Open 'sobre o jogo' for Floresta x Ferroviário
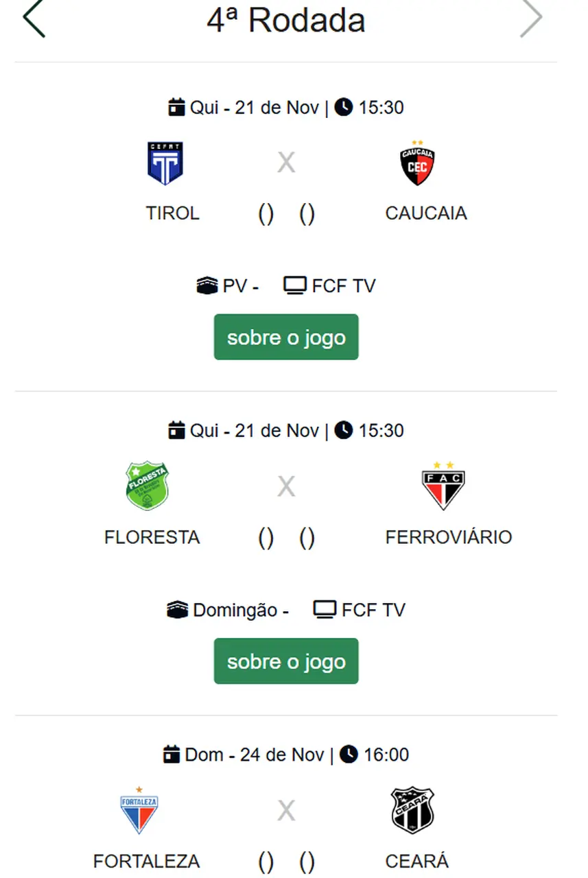Image resolution: width=588 pixels, height=878 pixels. pyautogui.click(x=286, y=661)
